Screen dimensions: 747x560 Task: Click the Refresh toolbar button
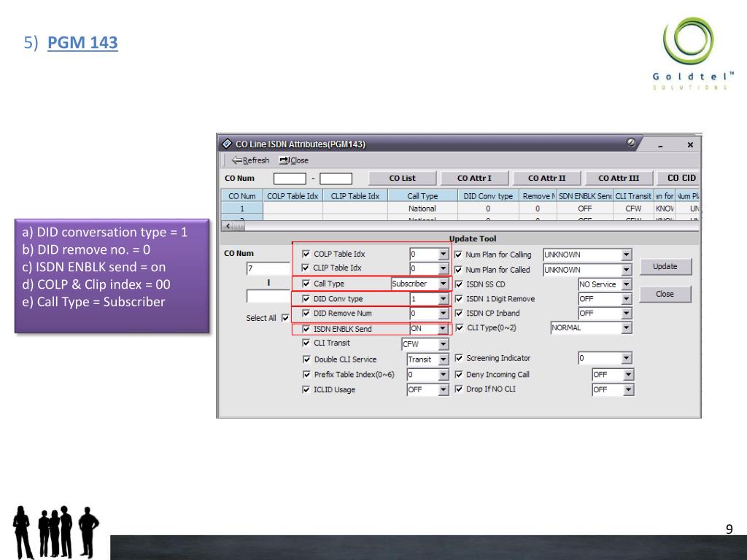pos(251,160)
